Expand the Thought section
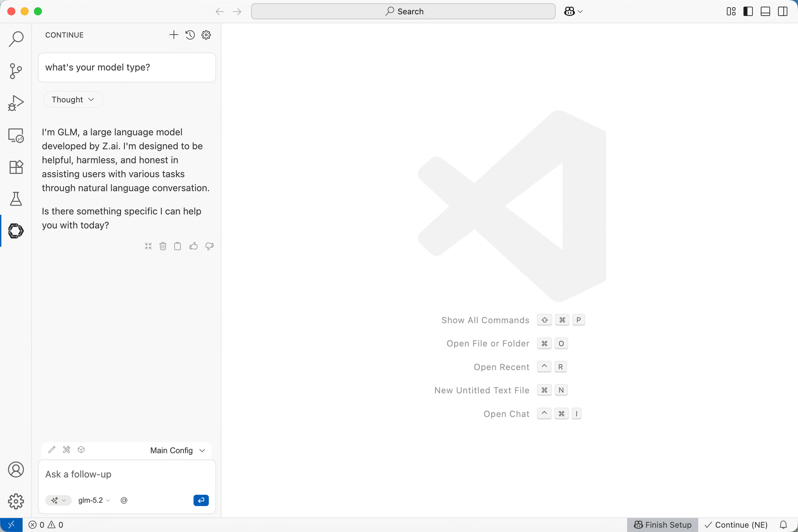Screen dimensions: 798x532 point(73,99)
